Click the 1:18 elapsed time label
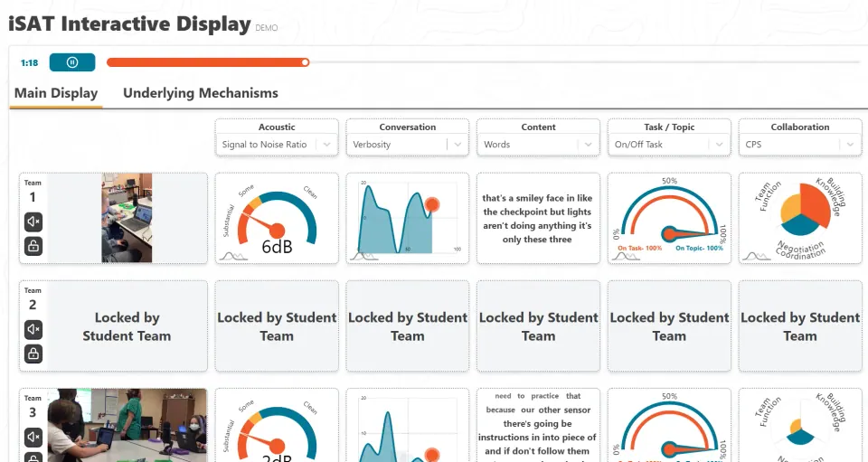Screen dimensions: 868x462 point(29,63)
